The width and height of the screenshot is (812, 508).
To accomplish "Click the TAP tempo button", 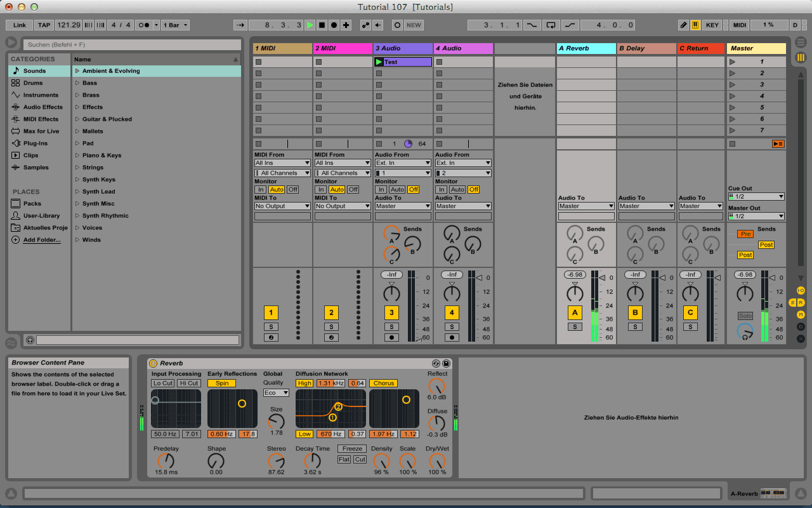I will (44, 25).
